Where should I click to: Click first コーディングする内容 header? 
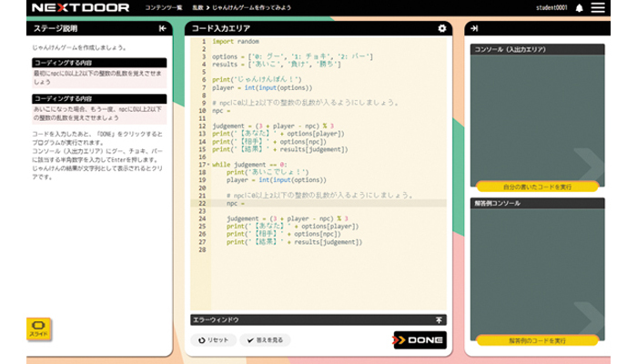[99, 63]
